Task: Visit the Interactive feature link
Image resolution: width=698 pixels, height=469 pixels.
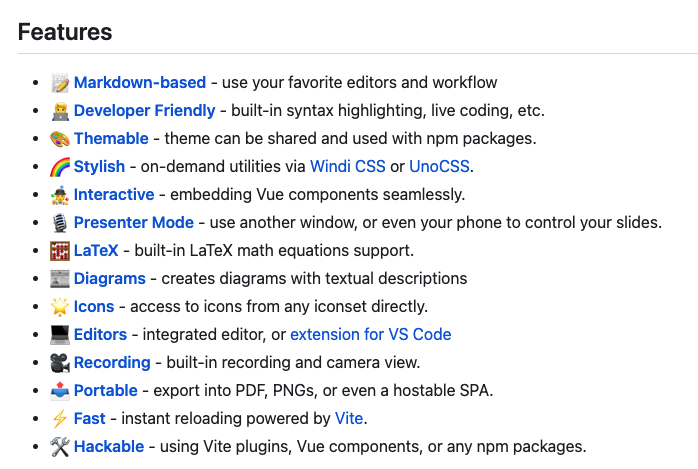Action: [114, 195]
